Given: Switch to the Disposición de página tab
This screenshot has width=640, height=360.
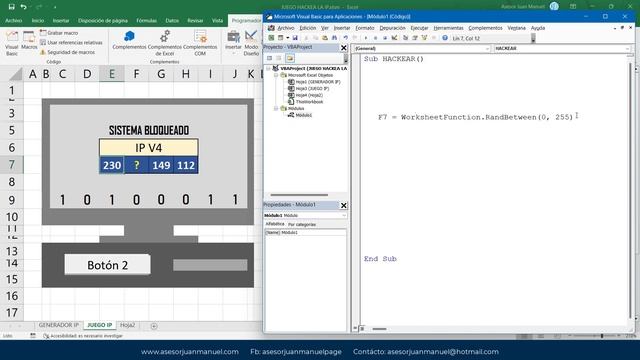Looking at the screenshot, I should (x=103, y=20).
